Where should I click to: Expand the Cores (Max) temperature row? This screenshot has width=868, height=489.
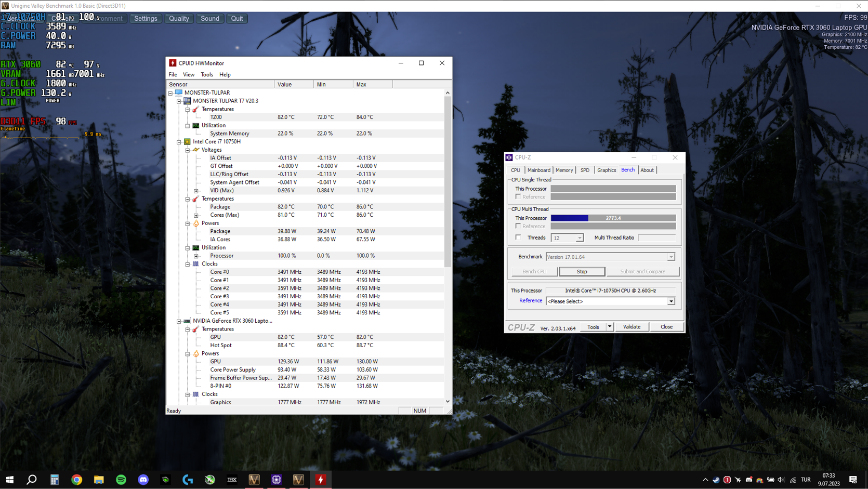click(x=196, y=215)
